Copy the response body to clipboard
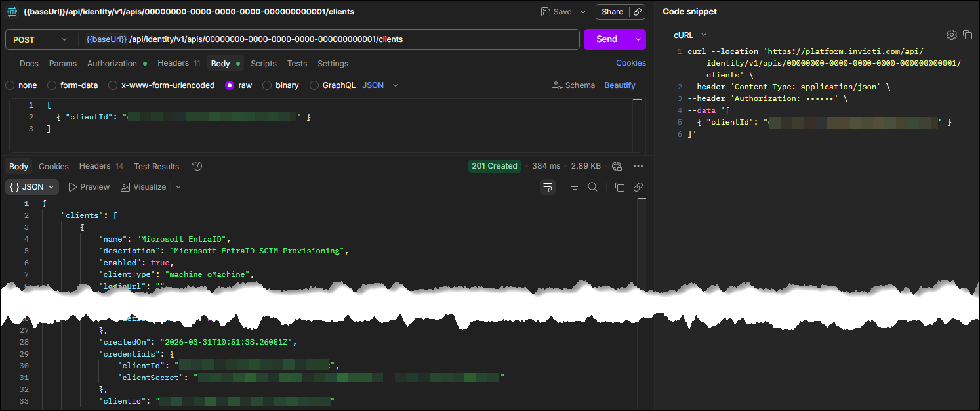Viewport: 980px width, 411px height. 619,187
